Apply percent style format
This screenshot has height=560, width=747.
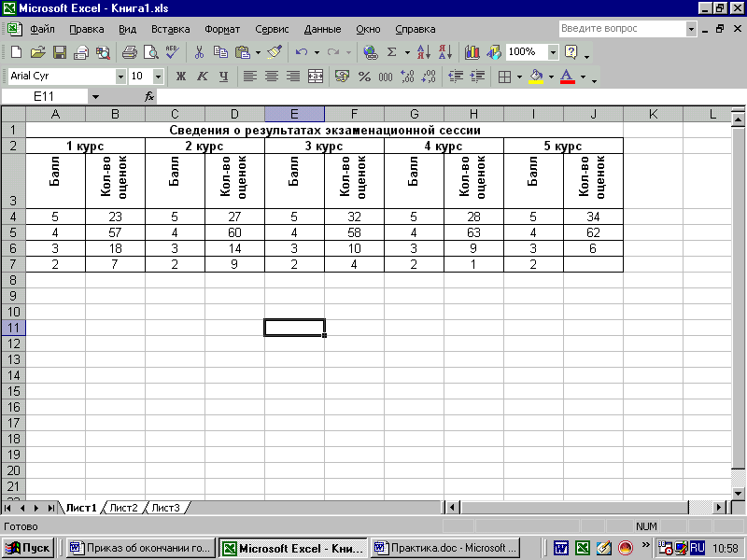click(x=364, y=77)
